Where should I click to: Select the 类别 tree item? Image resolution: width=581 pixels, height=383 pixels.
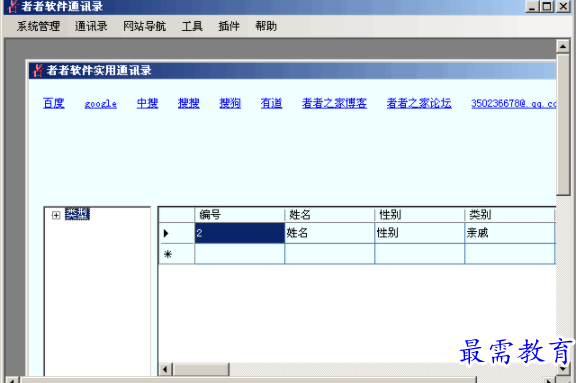coord(77,214)
